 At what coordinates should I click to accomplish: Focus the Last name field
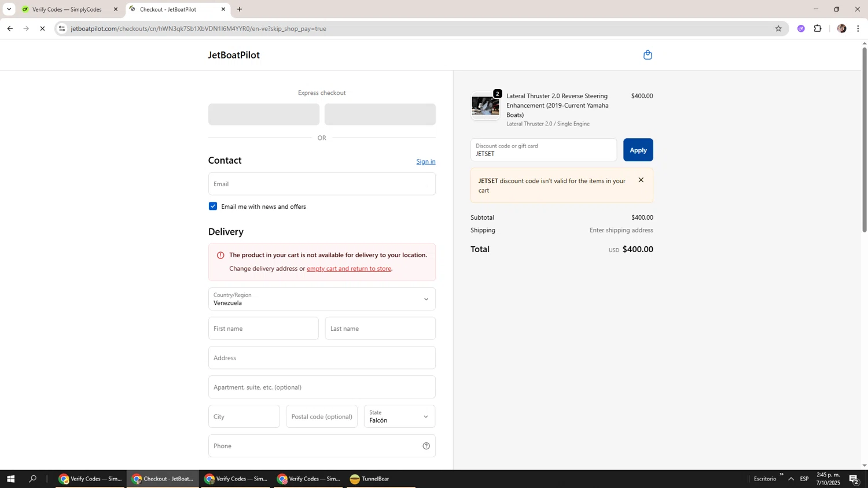click(380, 328)
